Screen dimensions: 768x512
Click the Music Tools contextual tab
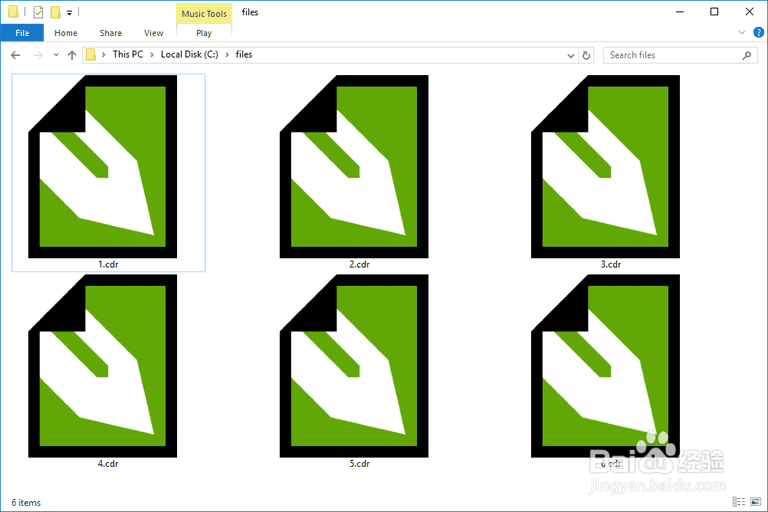(204, 14)
